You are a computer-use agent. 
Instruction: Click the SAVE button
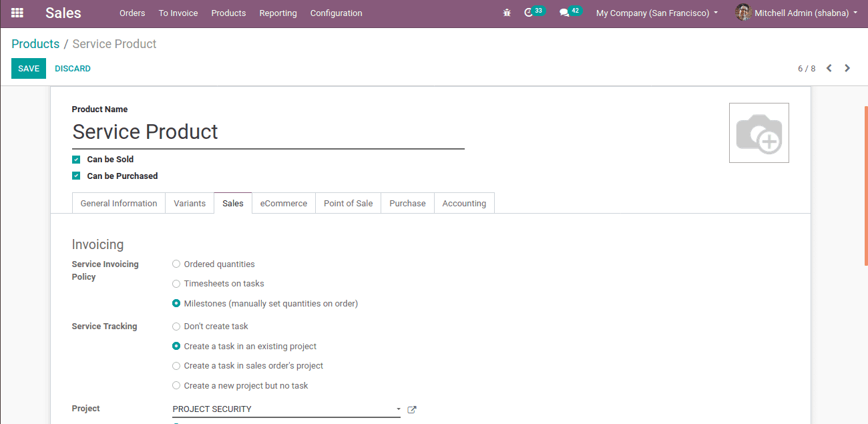[29, 68]
